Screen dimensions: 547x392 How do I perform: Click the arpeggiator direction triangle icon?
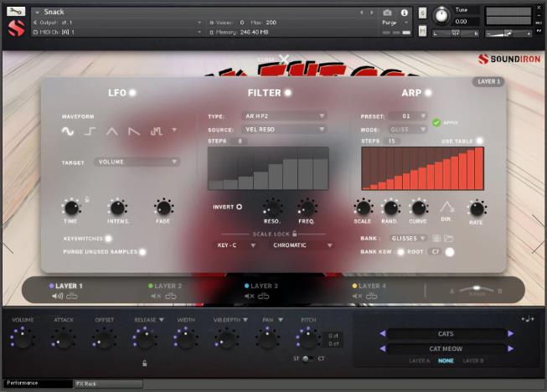pos(446,207)
